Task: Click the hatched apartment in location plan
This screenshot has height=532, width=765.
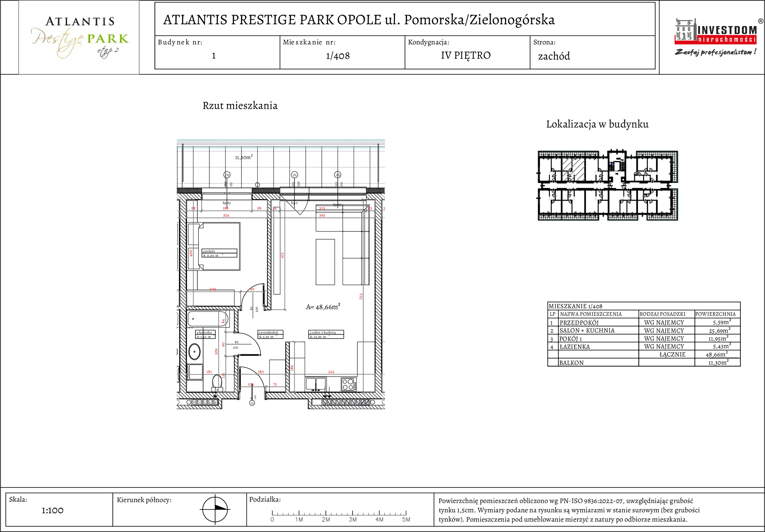Action: pos(573,169)
